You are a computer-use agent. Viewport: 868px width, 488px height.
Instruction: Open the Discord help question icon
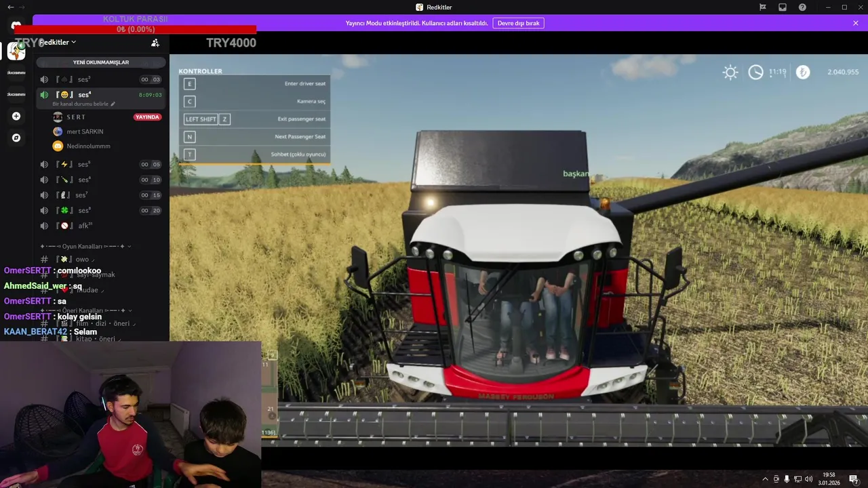click(802, 7)
